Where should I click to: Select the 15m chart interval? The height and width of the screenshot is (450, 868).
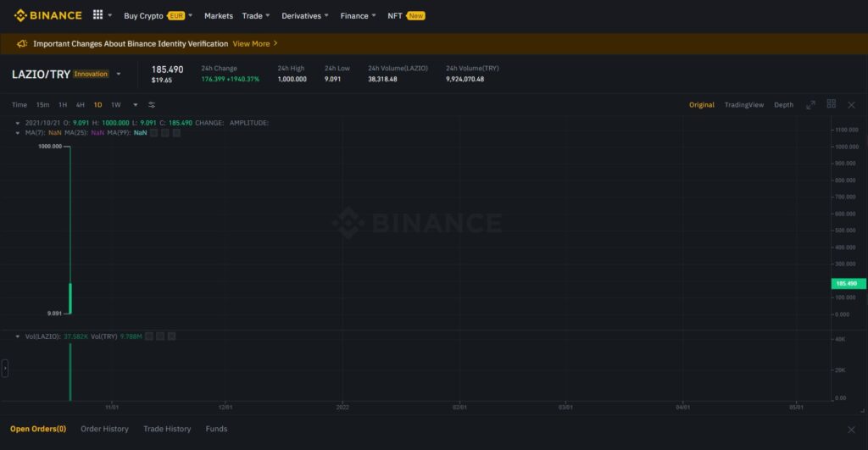(42, 104)
